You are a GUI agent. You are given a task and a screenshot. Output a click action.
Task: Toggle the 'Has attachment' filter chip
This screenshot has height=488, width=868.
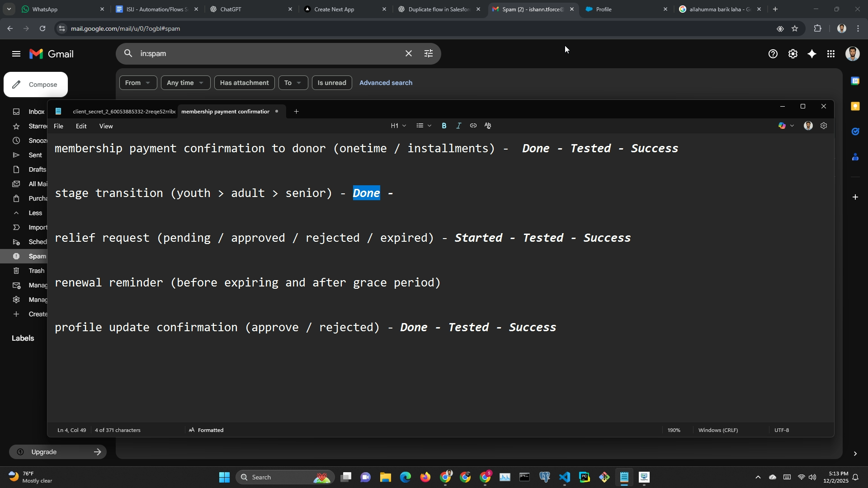tap(244, 83)
